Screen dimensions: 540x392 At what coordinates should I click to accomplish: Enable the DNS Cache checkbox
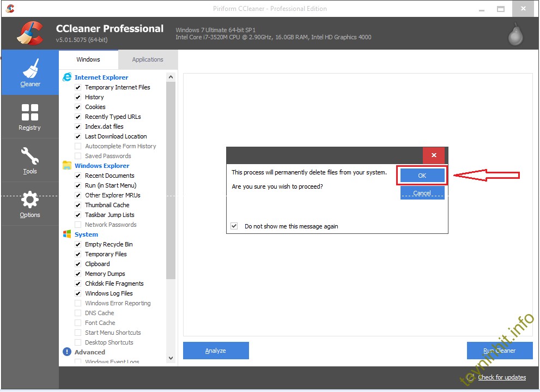pyautogui.click(x=78, y=313)
